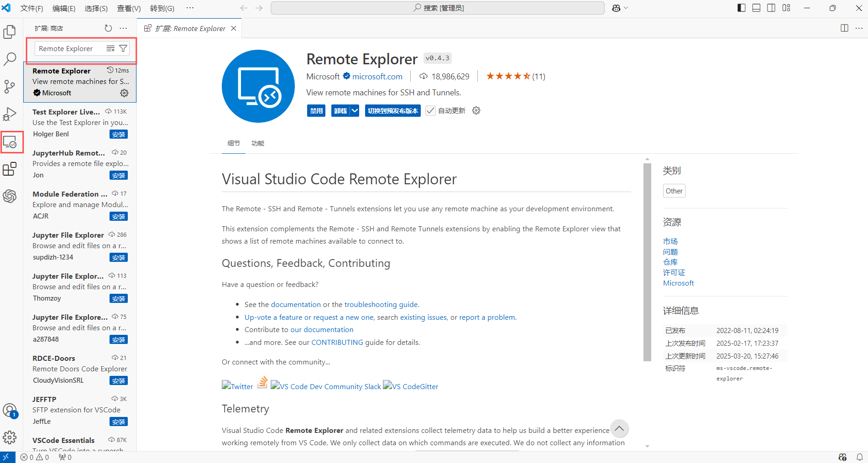Switch to the 细节 details tab
The image size is (868, 463).
point(234,143)
